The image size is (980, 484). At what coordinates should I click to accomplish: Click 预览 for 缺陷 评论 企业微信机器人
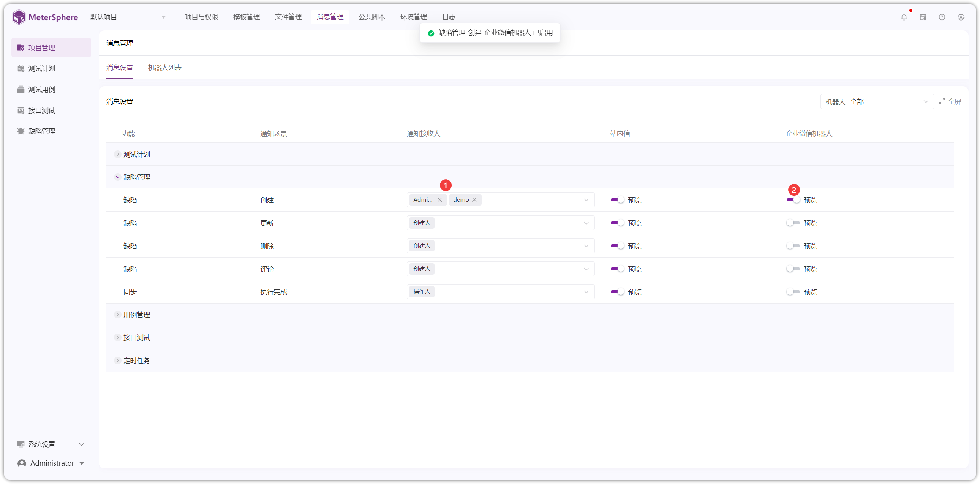click(810, 269)
